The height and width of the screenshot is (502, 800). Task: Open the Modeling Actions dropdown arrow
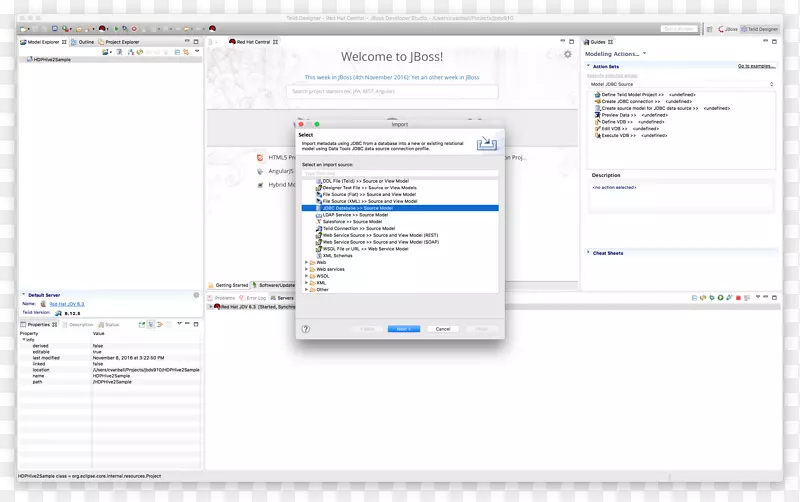tap(644, 54)
